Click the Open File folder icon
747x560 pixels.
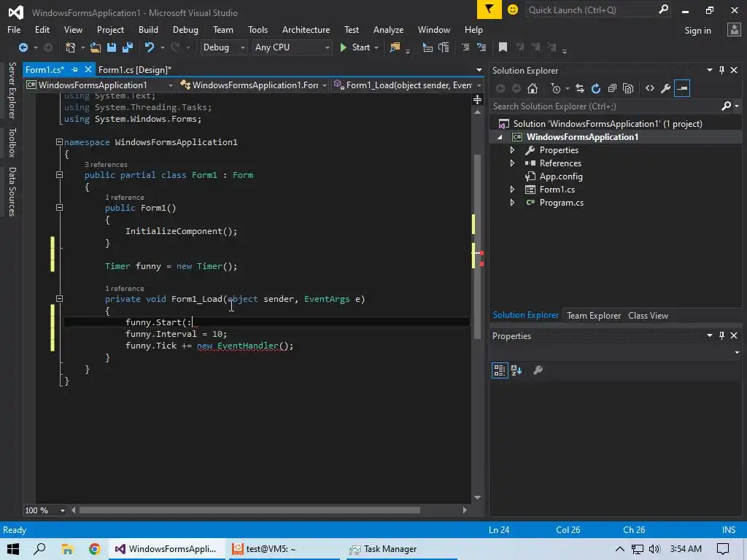96,47
